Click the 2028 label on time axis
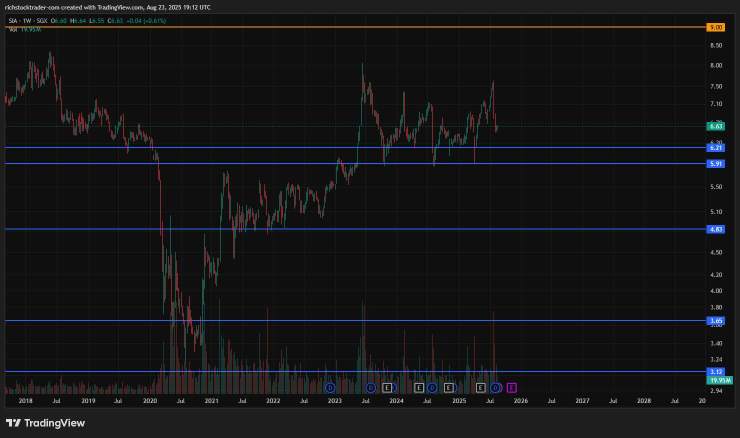The height and width of the screenshot is (438, 740). (644, 401)
